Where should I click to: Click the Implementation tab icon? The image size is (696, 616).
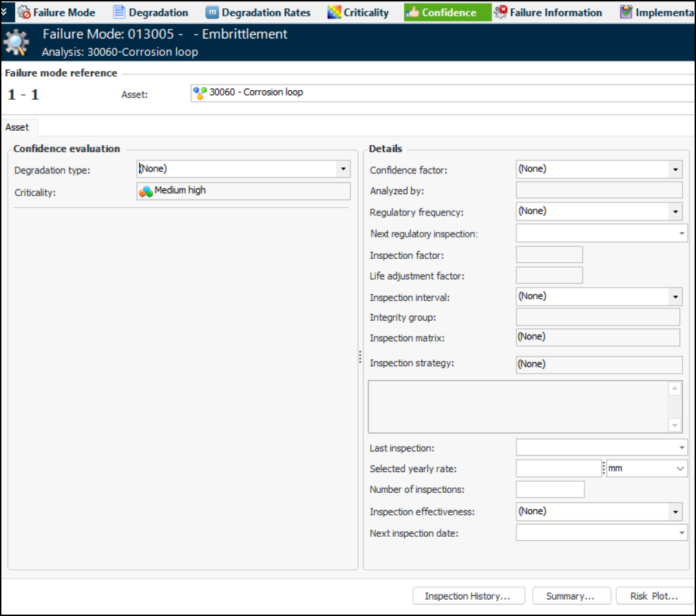pyautogui.click(x=626, y=12)
